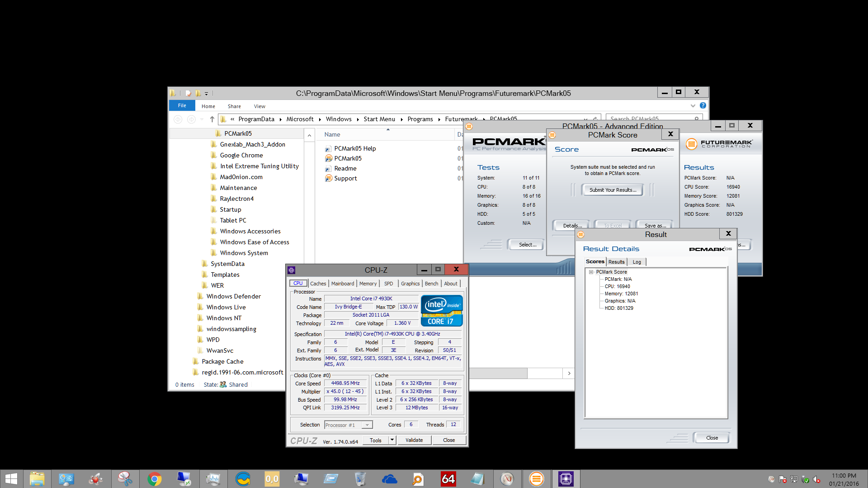Viewport: 868px width, 488px height.
Task: Switch to the CPU-Z purple chip taskbar icon
Action: click(x=566, y=479)
